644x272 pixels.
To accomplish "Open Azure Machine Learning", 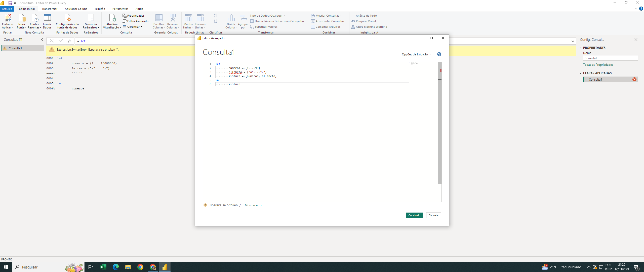I will [x=369, y=27].
